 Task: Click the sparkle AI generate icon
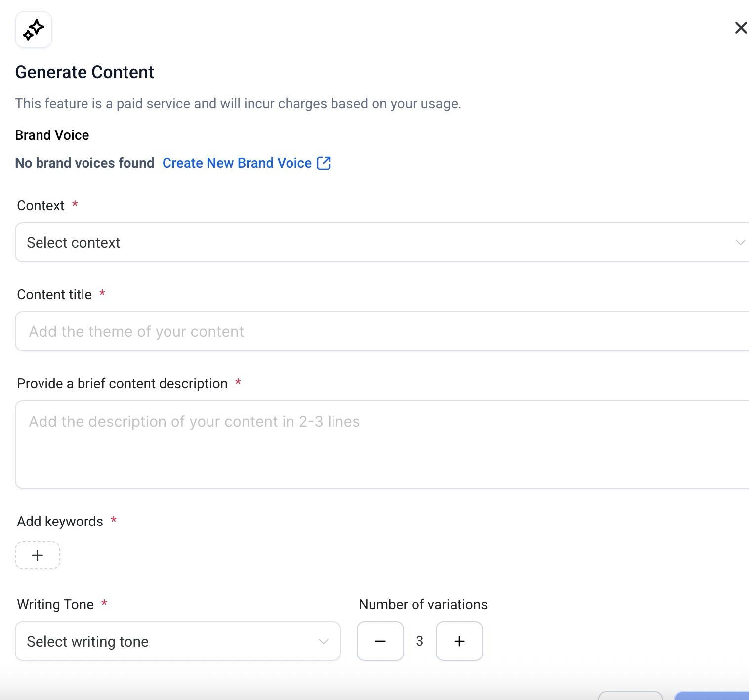pos(34,30)
